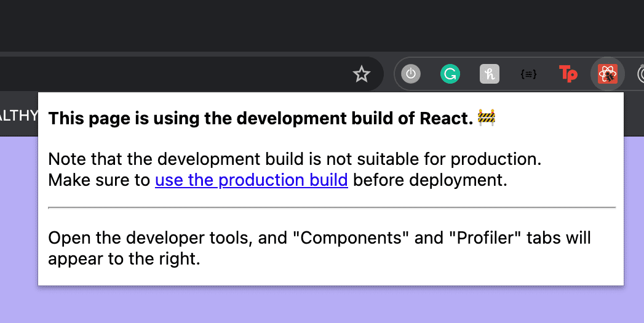Bookmark this page with the star icon

(x=362, y=74)
